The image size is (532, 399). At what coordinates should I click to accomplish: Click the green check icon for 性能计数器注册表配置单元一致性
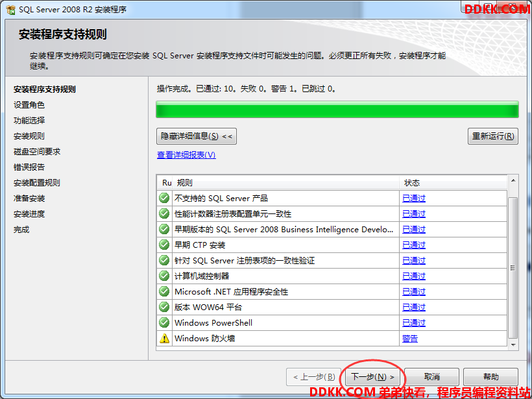164,213
